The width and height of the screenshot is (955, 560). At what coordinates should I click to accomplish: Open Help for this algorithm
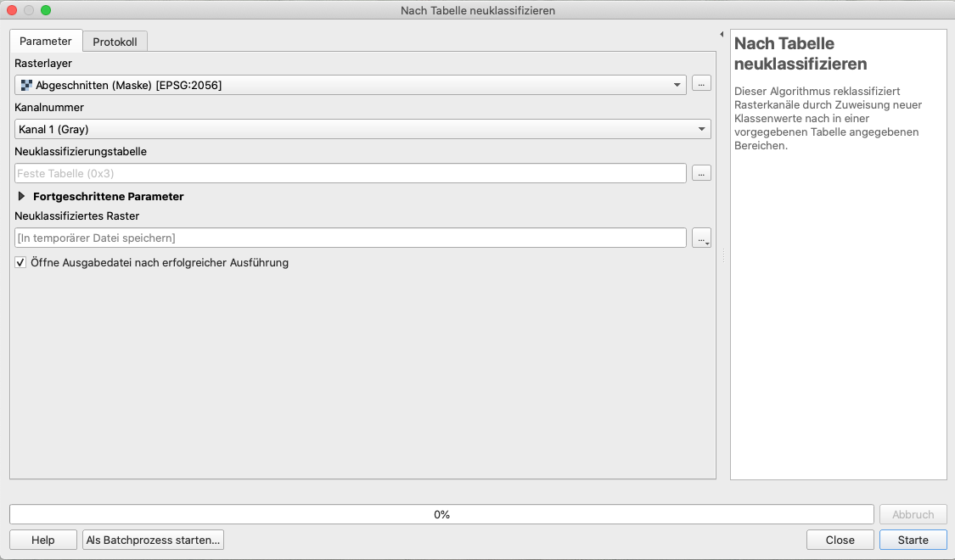pyautogui.click(x=43, y=540)
